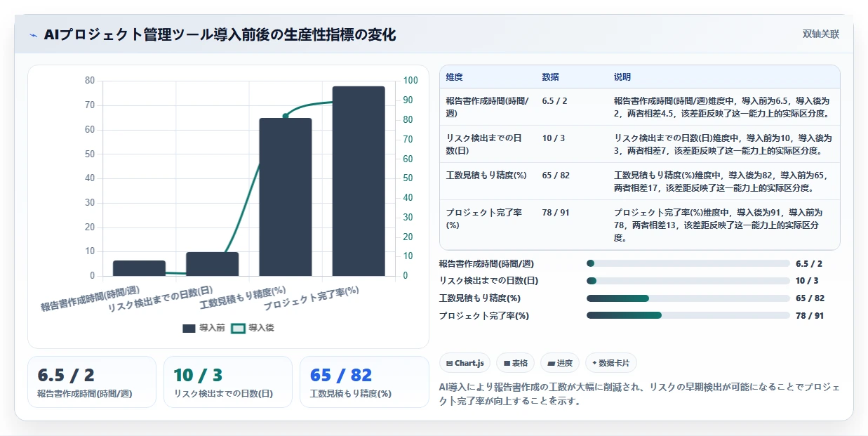Click the blue 65 / 82 data card
Image resolution: width=868 pixels, height=436 pixels.
coord(364,382)
